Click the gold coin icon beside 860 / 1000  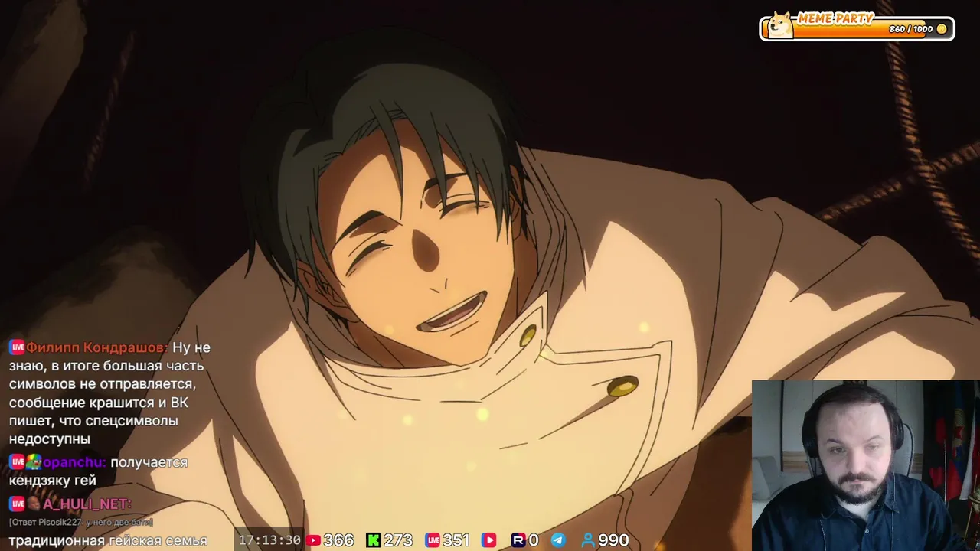pos(942,29)
